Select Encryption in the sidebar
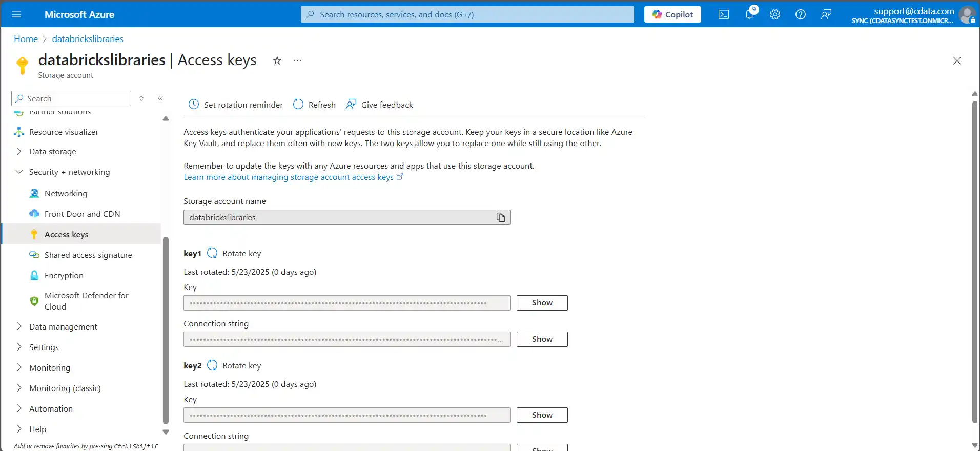Image resolution: width=980 pixels, height=451 pixels. click(64, 275)
